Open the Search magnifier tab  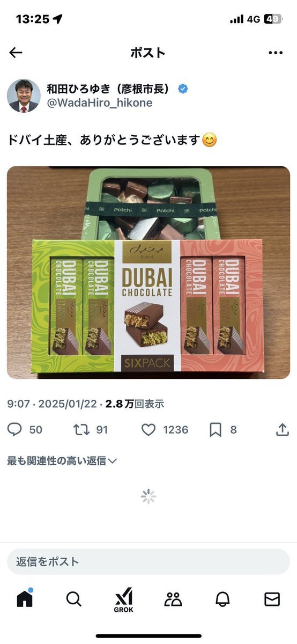tap(74, 599)
